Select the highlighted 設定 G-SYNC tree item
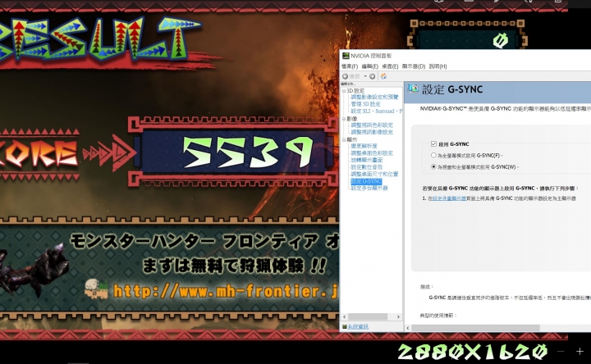The height and width of the screenshot is (364, 591). click(x=366, y=181)
